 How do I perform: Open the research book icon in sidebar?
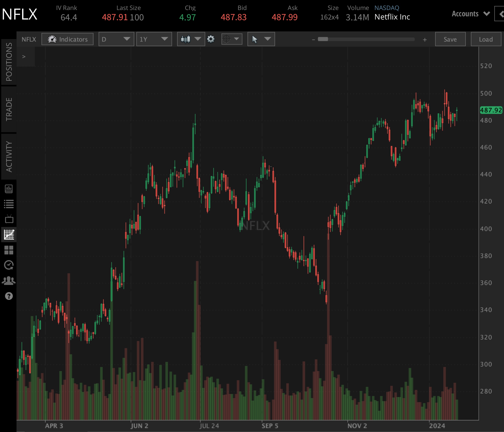9,189
